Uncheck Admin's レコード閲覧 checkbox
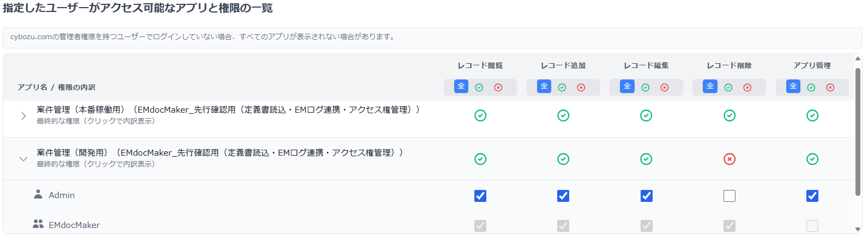This screenshot has width=868, height=240. click(480, 196)
